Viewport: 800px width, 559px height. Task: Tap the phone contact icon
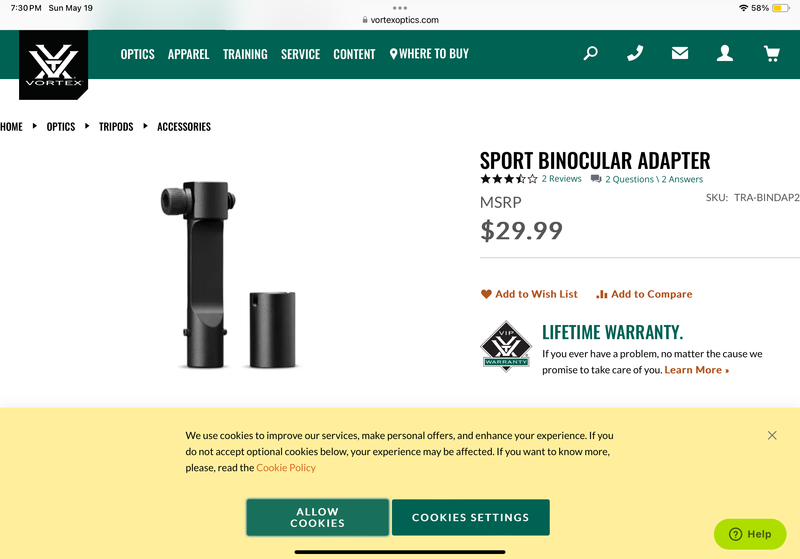(x=635, y=53)
